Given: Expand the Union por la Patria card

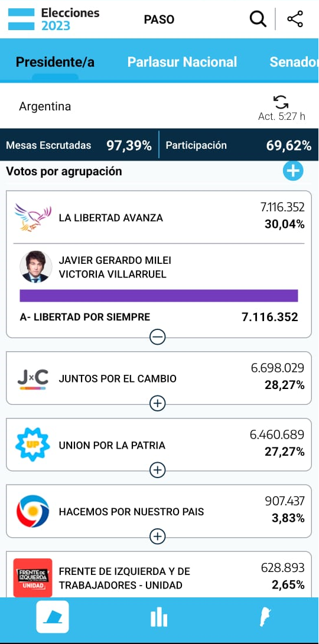Looking at the screenshot, I should point(158,470).
